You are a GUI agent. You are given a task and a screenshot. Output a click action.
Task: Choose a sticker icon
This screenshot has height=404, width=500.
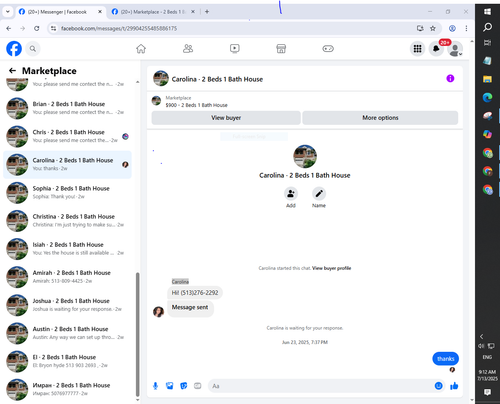tap(184, 386)
